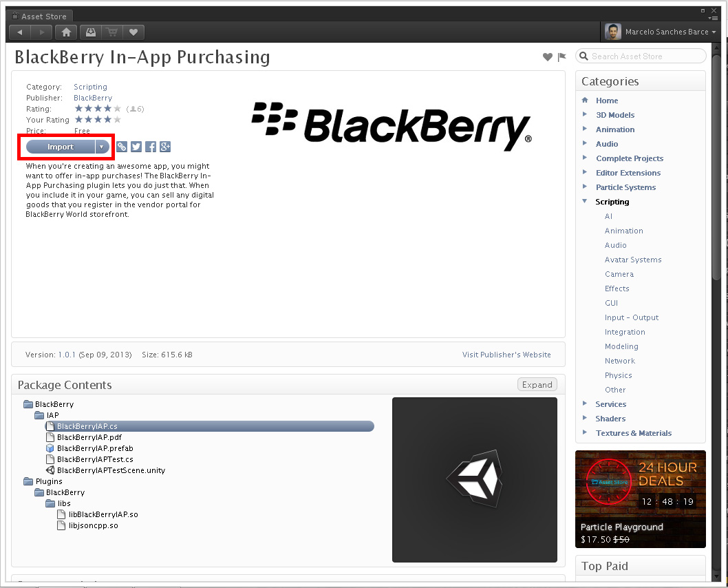Viewport: 728px width, 588px height.
Task: Share asset on Facebook
Action: [151, 147]
